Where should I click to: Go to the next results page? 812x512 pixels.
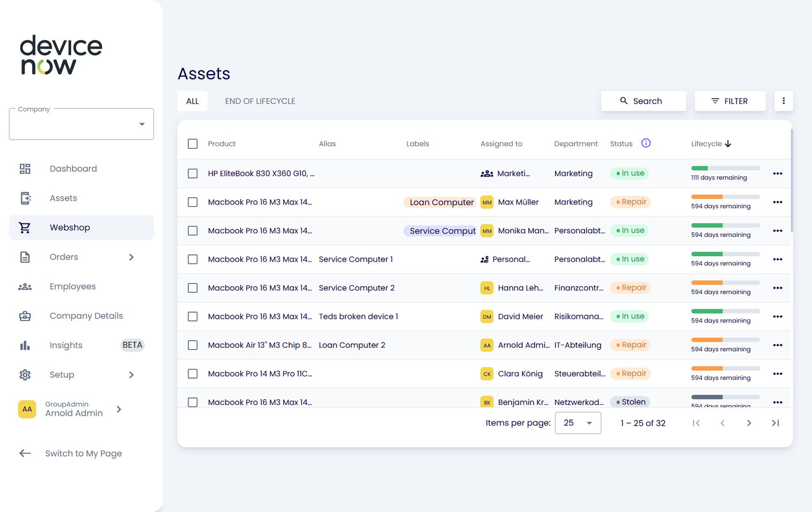click(x=749, y=423)
